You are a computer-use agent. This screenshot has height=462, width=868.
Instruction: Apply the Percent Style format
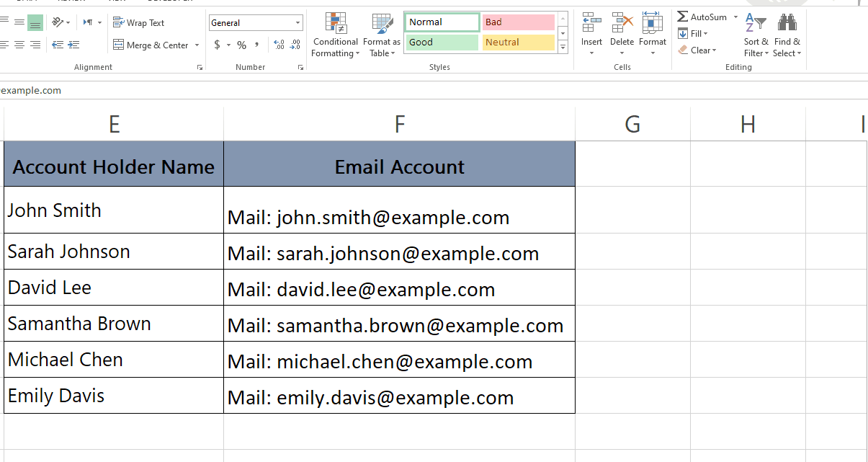pos(241,45)
